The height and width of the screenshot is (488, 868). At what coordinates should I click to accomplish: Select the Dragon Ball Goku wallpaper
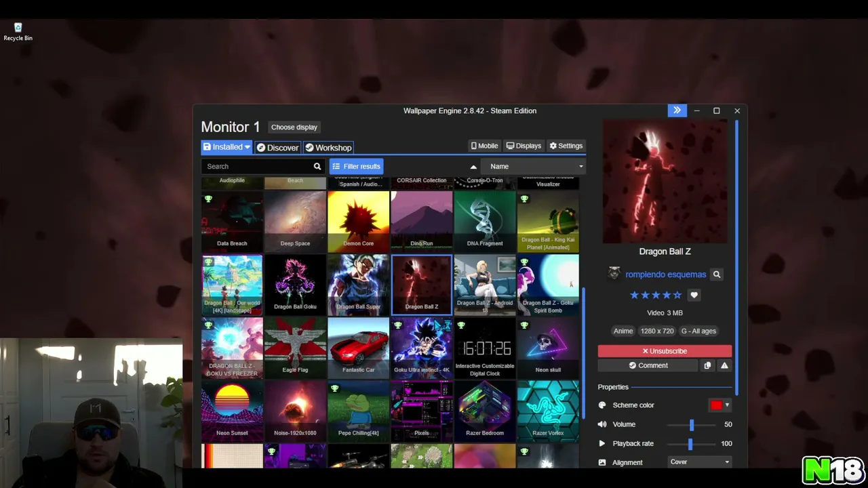(x=295, y=285)
